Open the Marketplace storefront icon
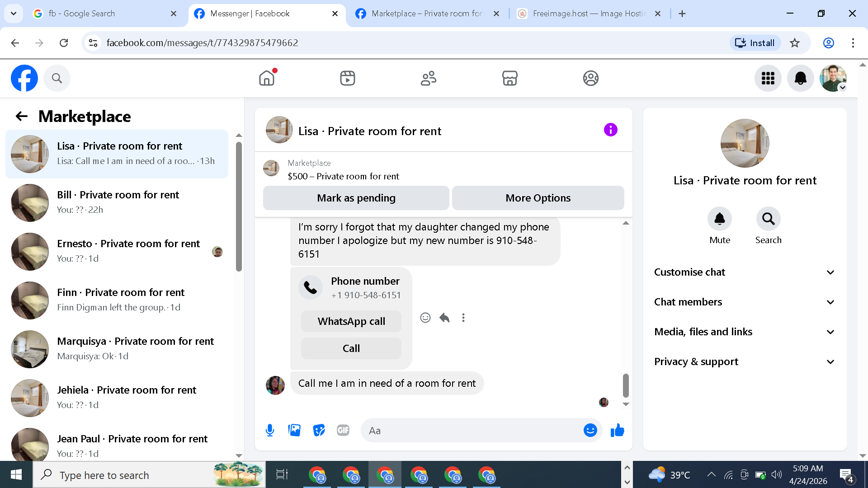868x488 pixels. pyautogui.click(x=510, y=78)
